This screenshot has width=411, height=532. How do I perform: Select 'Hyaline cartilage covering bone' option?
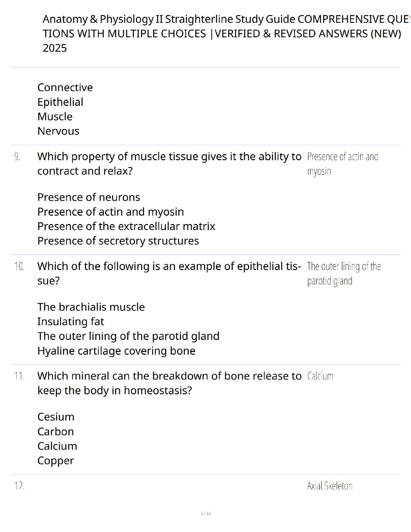[x=117, y=351]
